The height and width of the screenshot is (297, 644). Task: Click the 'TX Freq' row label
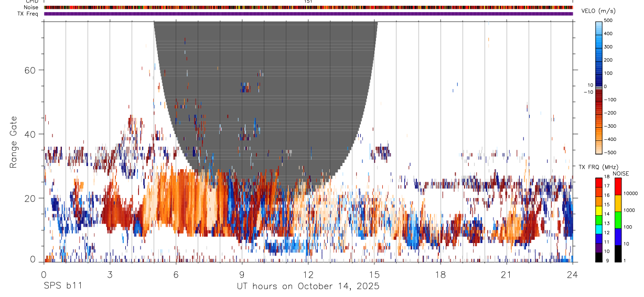(x=28, y=14)
